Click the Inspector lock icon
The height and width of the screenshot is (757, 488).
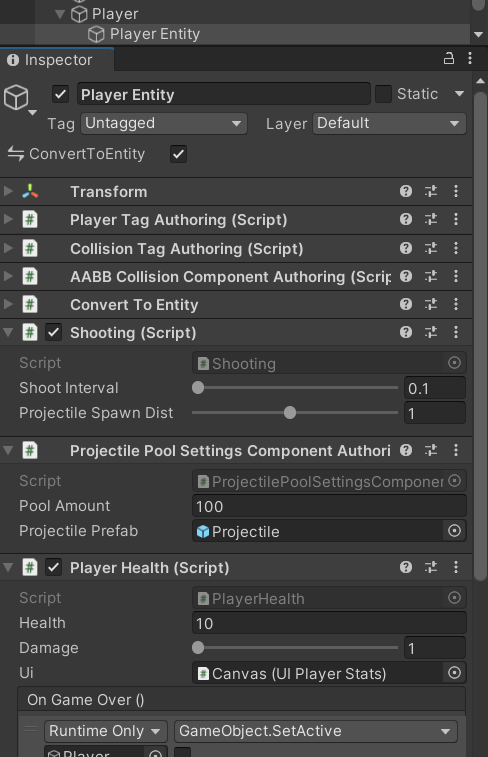449,59
